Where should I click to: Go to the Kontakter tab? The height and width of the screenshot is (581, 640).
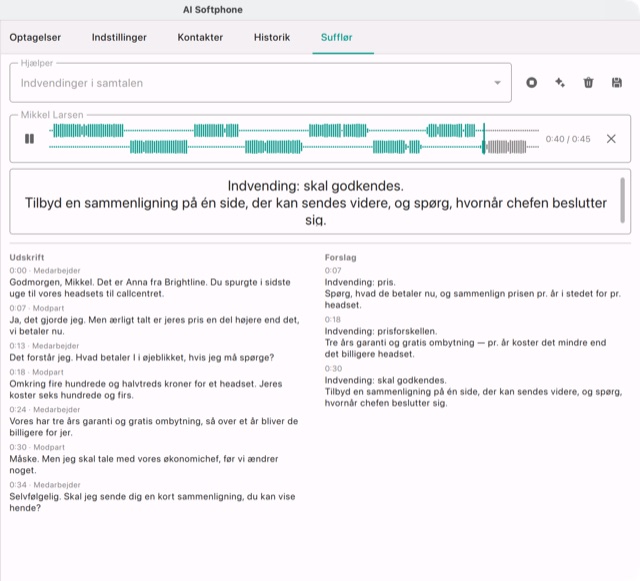tap(200, 38)
